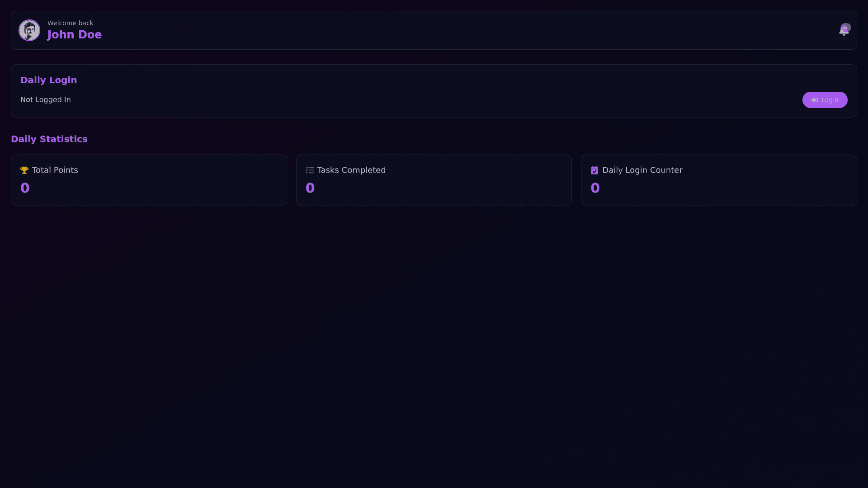The width and height of the screenshot is (868, 488).
Task: Click the Daily Login heading
Action: [49, 80]
